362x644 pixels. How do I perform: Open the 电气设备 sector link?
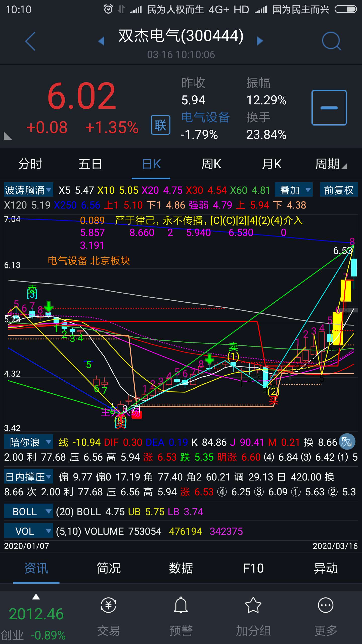[205, 117]
